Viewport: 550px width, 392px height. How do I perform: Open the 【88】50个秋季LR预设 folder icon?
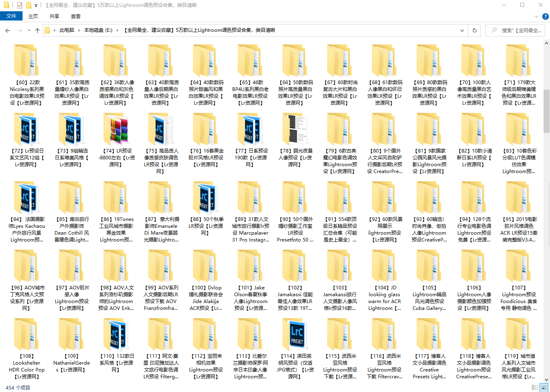coord(205,198)
